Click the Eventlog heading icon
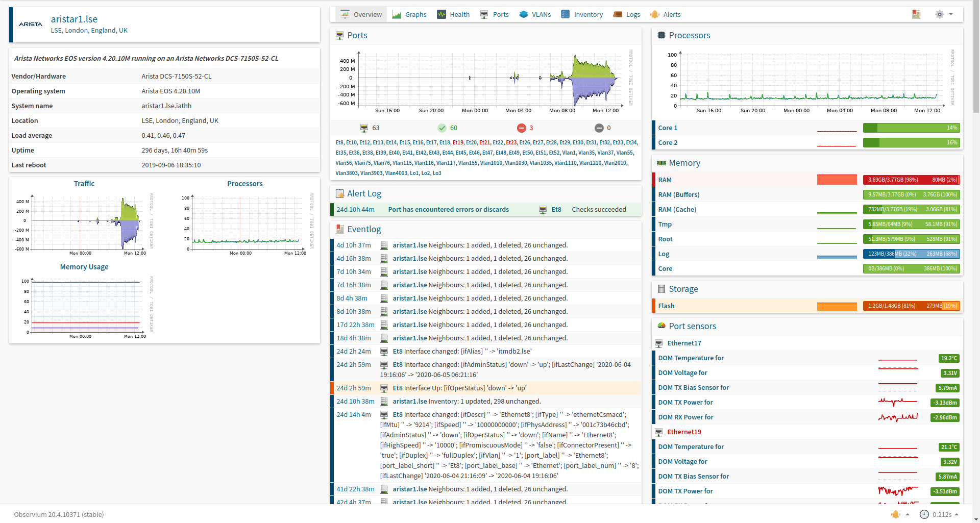The image size is (980, 523). coord(339,229)
